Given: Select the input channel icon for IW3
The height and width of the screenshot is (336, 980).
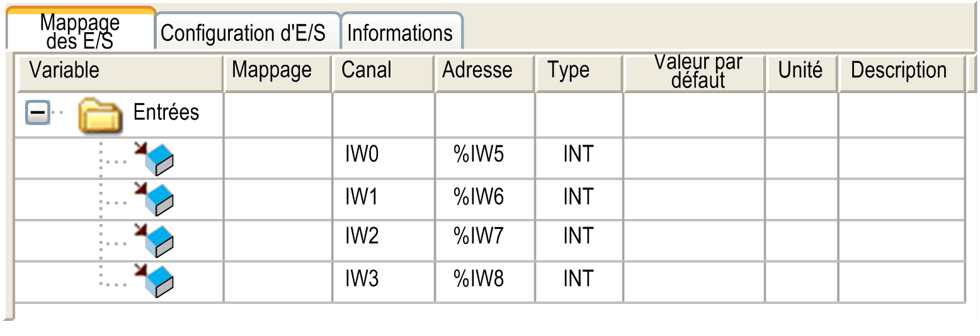Looking at the screenshot, I should pyautogui.click(x=154, y=281).
